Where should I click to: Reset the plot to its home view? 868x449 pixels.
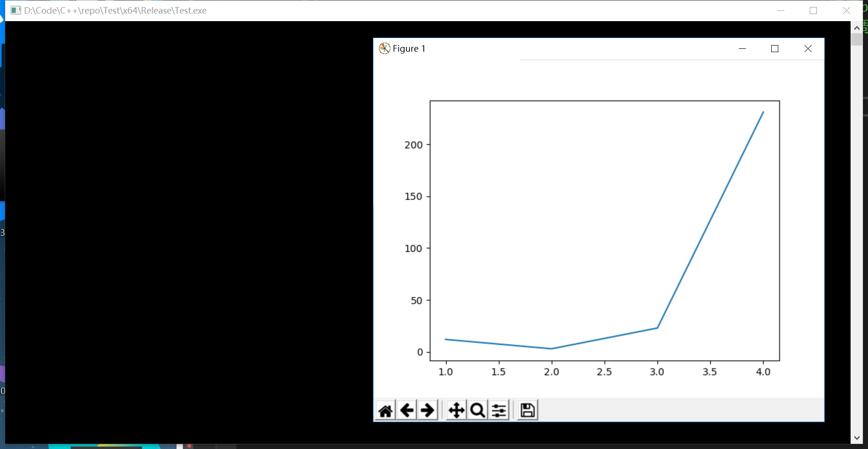click(x=385, y=410)
